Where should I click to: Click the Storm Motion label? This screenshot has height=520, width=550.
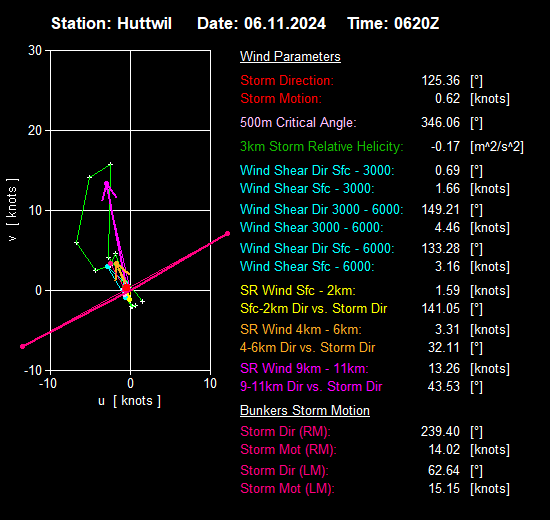tap(281, 99)
